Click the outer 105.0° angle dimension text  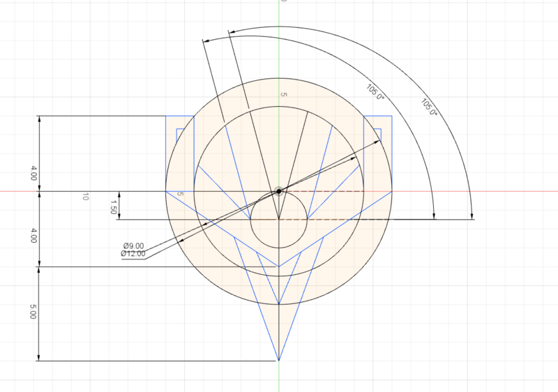click(x=428, y=107)
